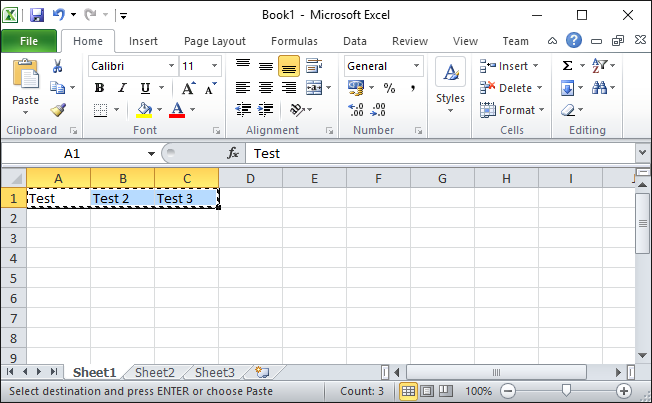This screenshot has width=652, height=403.
Task: Apply yellow fill color to cells
Action: pos(144,110)
